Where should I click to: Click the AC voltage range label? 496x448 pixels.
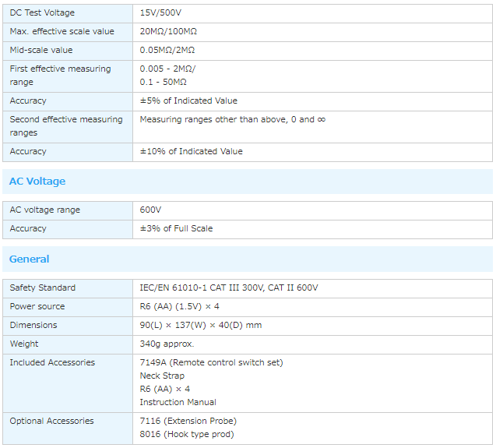(x=44, y=210)
